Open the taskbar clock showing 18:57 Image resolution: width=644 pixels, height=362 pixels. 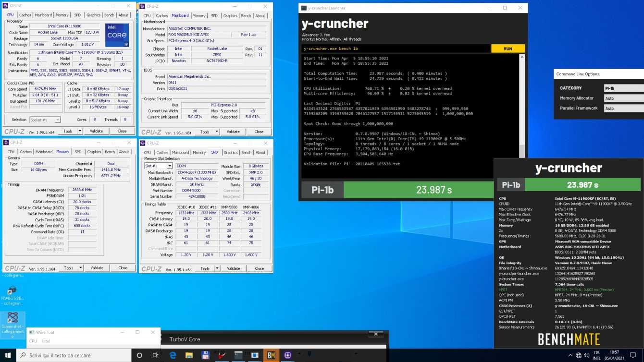coord(615,355)
